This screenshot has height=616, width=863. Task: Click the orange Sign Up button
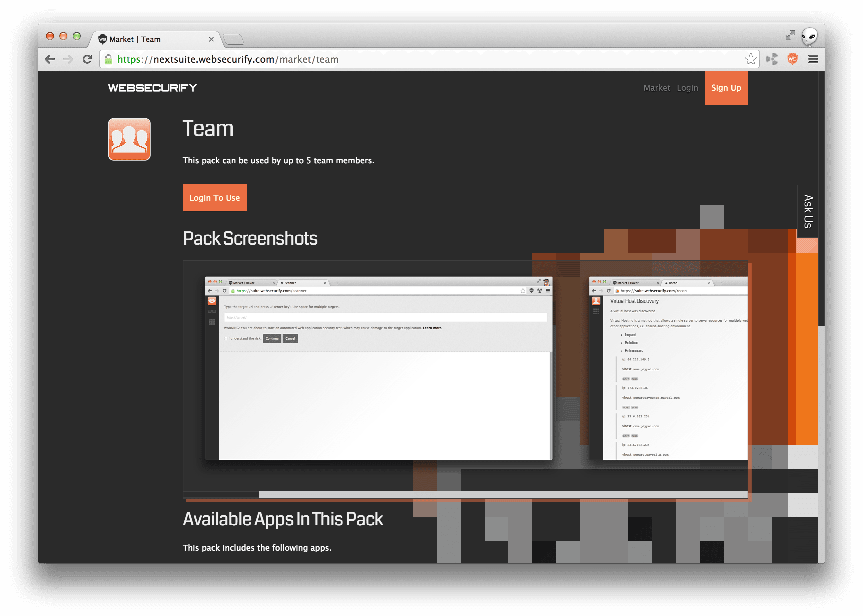click(726, 88)
